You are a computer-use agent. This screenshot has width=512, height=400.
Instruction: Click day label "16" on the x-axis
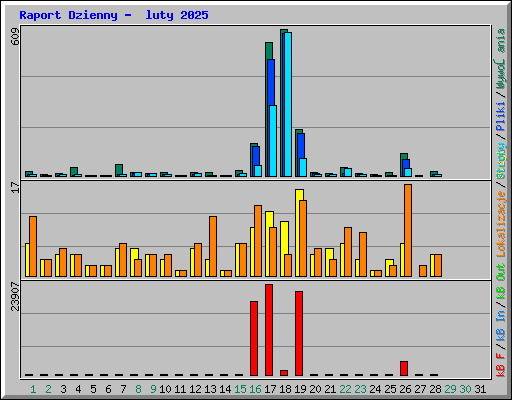point(255,389)
